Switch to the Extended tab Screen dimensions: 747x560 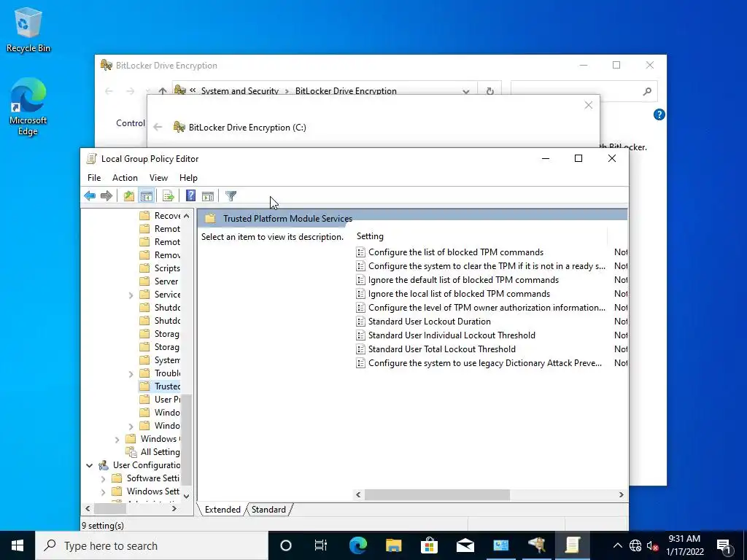(222, 510)
